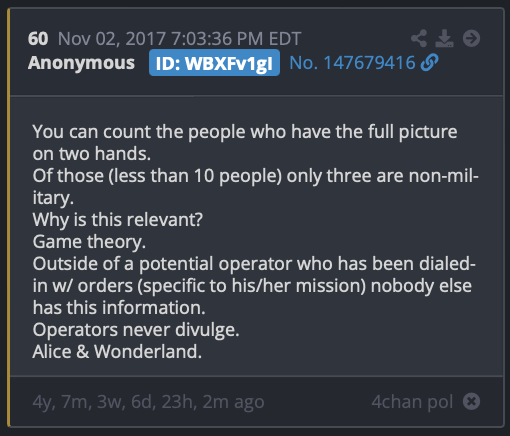Image resolution: width=510 pixels, height=436 pixels.
Task: Share post 60 using the share icon
Action: click(419, 38)
